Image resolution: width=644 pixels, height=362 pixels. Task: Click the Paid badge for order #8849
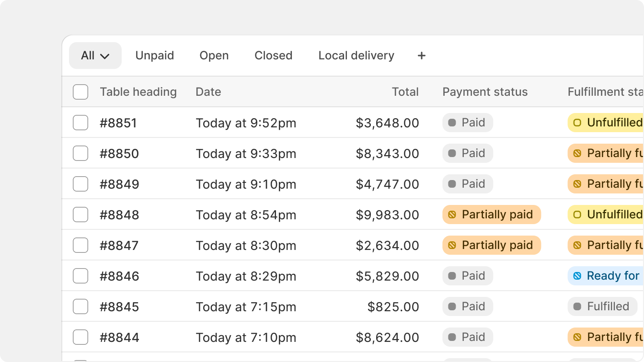point(468,184)
